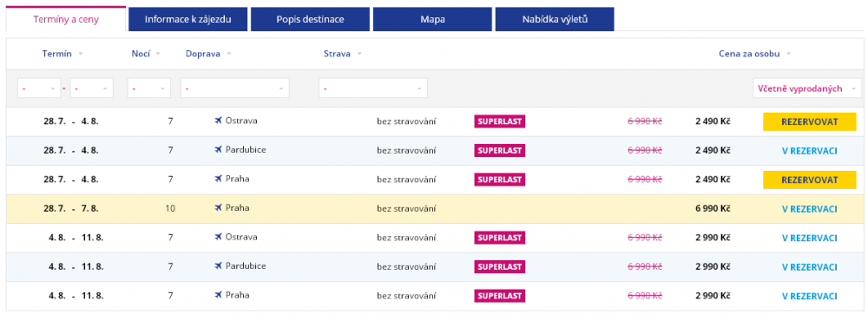The width and height of the screenshot is (868, 314).
Task: Open the Včetně vyprodaných dropdown
Action: [807, 88]
